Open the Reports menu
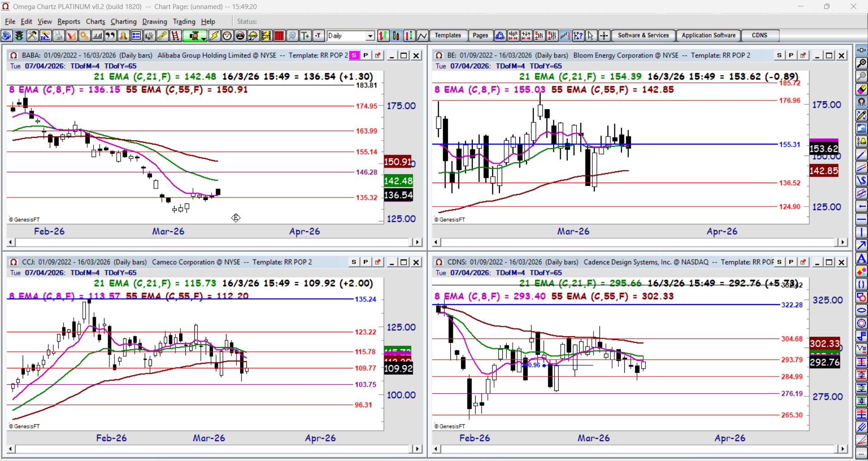868x461 pixels. pos(69,22)
